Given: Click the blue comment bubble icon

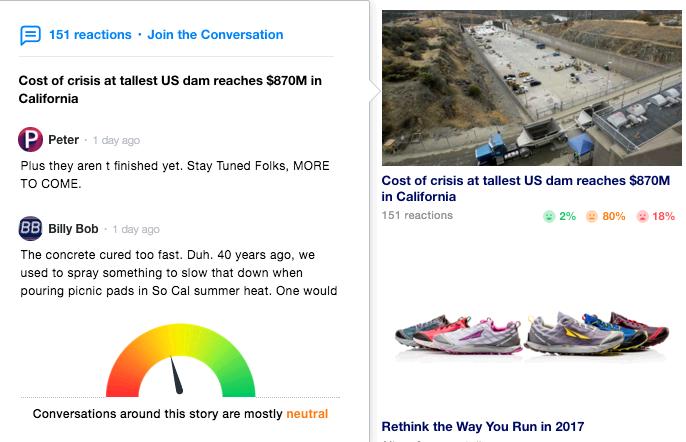Looking at the screenshot, I should click(30, 35).
